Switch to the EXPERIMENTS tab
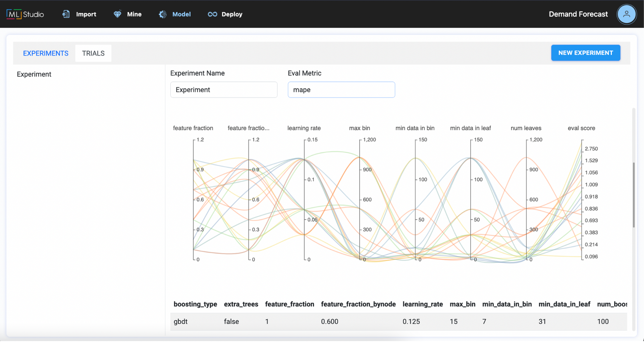 pos(46,53)
